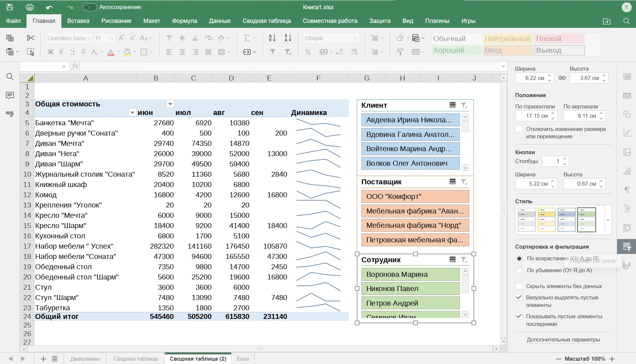
Task: Open image settings in right sidebar
Action: [627, 152]
